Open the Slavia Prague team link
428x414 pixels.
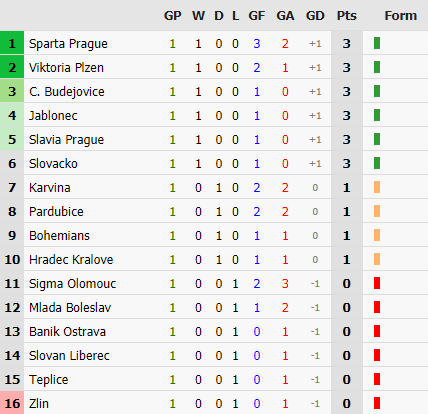coord(66,140)
